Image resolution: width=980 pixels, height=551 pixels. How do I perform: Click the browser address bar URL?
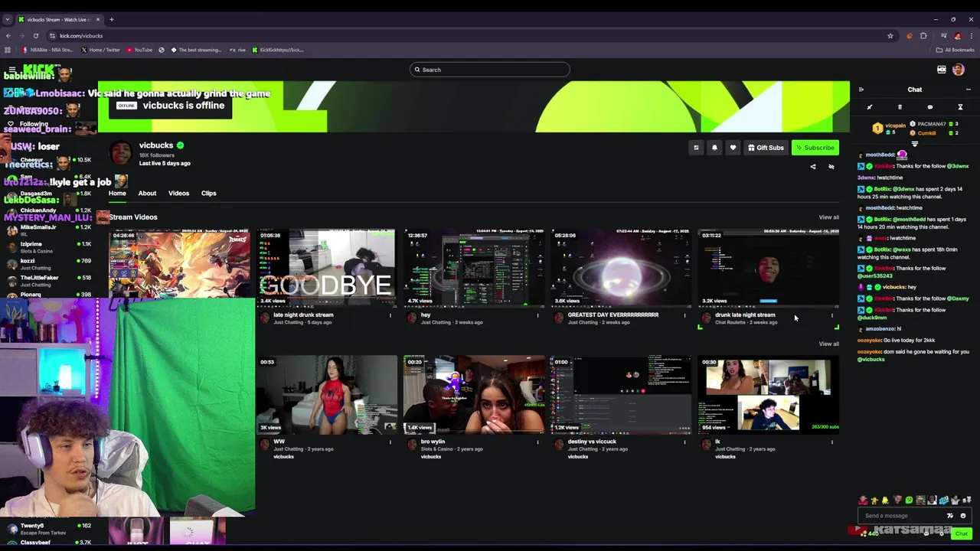pos(81,36)
